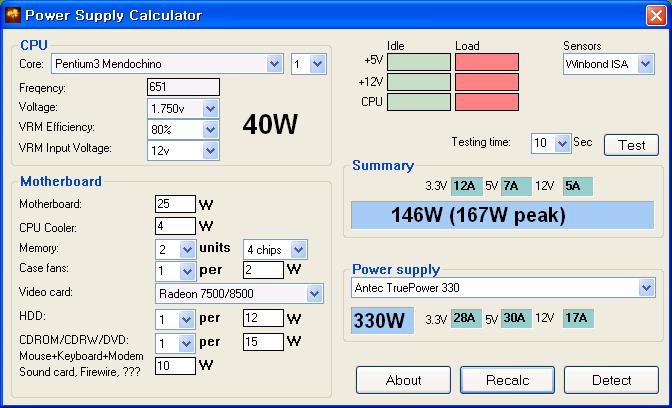Click the 330W power supply rating
The height and width of the screenshot is (408, 672).
pos(382,320)
